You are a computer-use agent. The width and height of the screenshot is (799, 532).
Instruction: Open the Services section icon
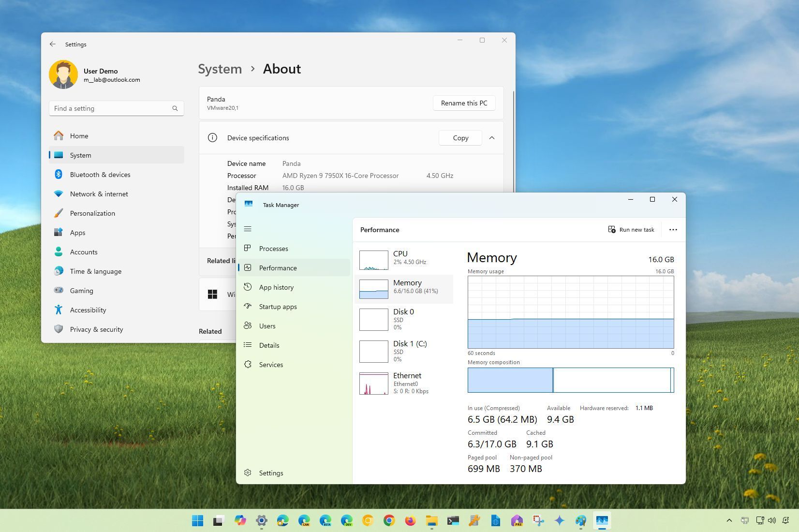click(248, 364)
